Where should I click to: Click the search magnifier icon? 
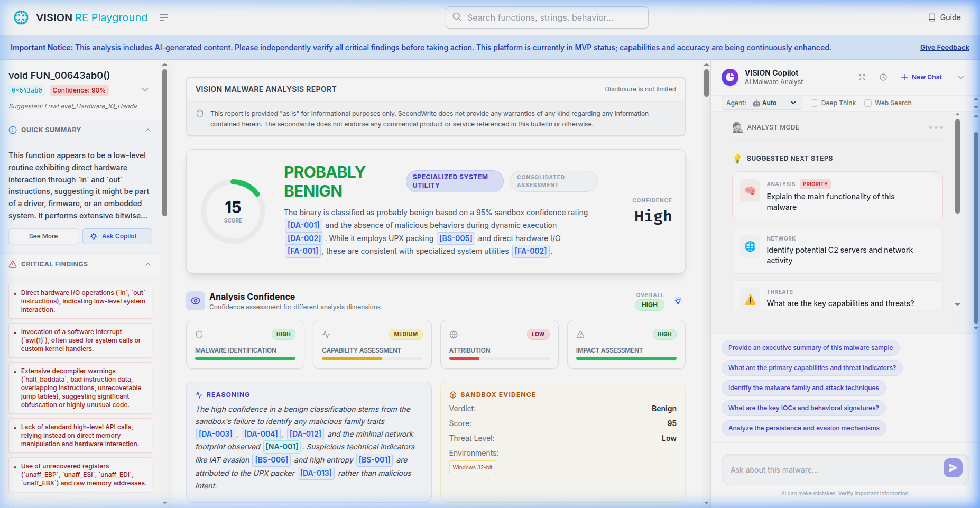coord(457,17)
